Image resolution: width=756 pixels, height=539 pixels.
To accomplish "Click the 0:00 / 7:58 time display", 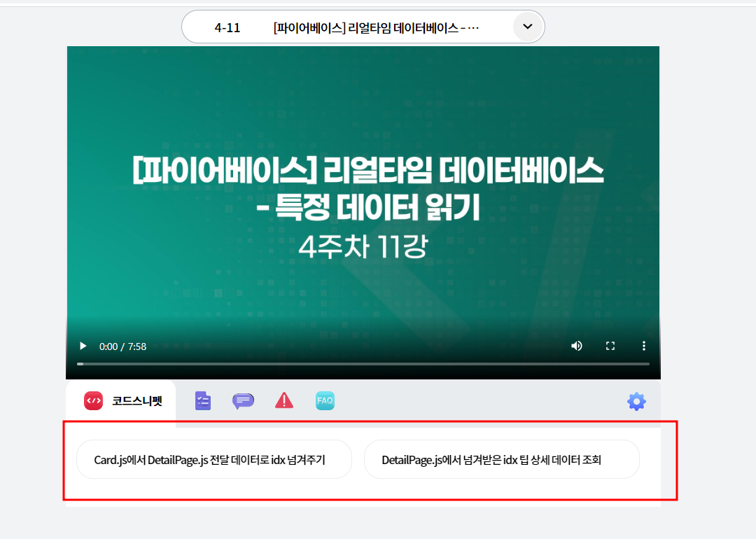I will [123, 346].
